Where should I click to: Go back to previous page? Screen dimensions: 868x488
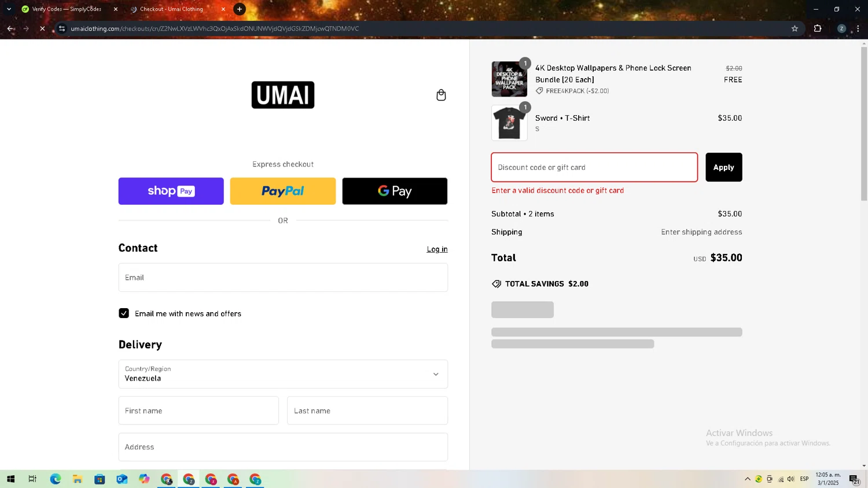(x=10, y=28)
